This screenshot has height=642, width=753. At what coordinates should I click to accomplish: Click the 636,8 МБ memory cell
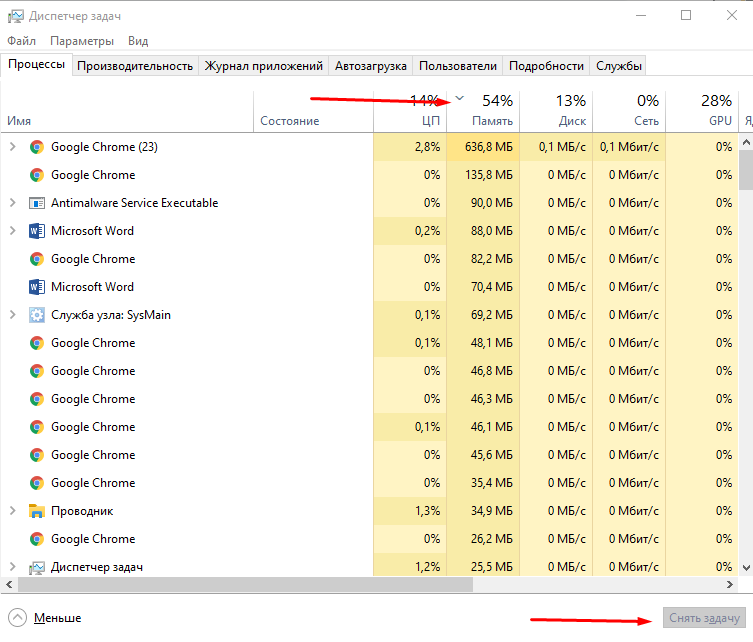coord(483,147)
